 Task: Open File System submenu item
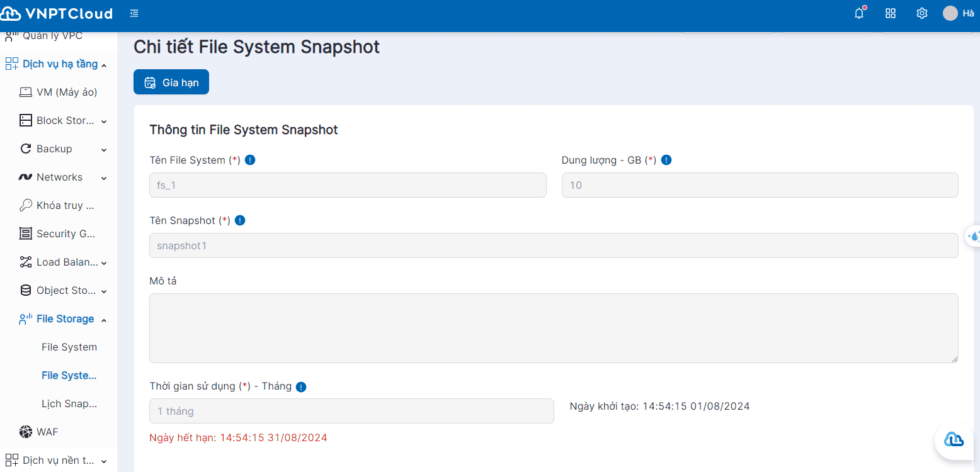(69, 347)
